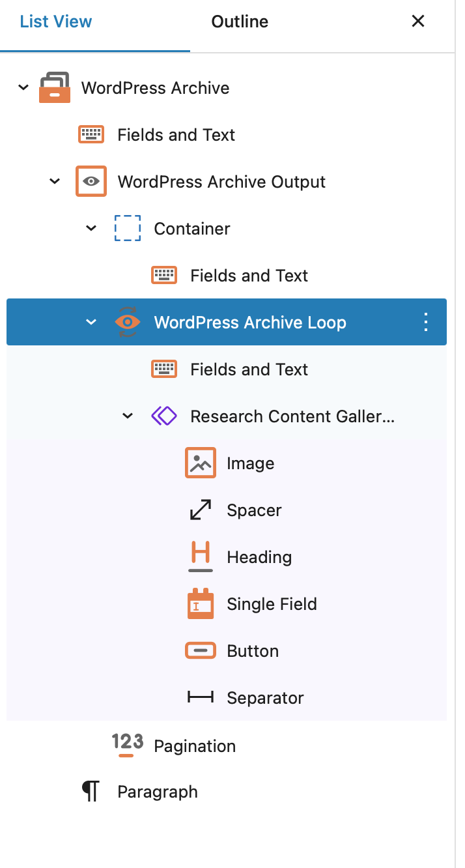Viewport: 465px width, 868px height.
Task: Open options menu for WordPress Archive Loop
Action: click(x=426, y=323)
